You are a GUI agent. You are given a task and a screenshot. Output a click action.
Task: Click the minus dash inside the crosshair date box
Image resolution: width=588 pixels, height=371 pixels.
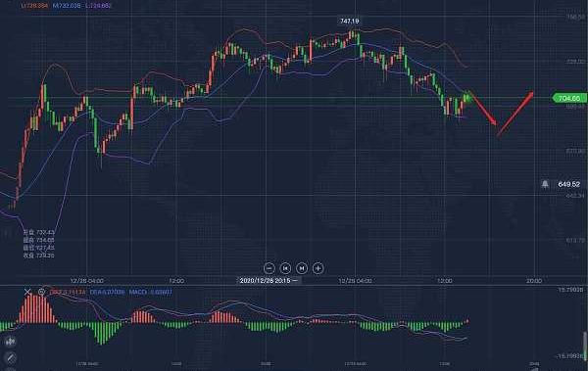coord(295,280)
